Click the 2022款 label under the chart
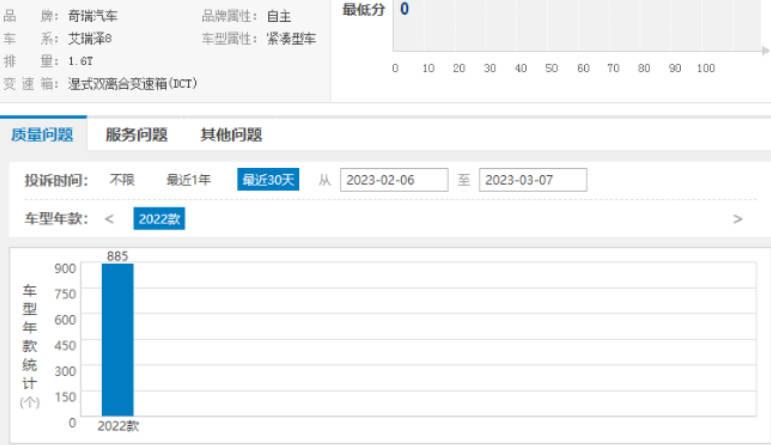The image size is (771, 445). (x=118, y=426)
